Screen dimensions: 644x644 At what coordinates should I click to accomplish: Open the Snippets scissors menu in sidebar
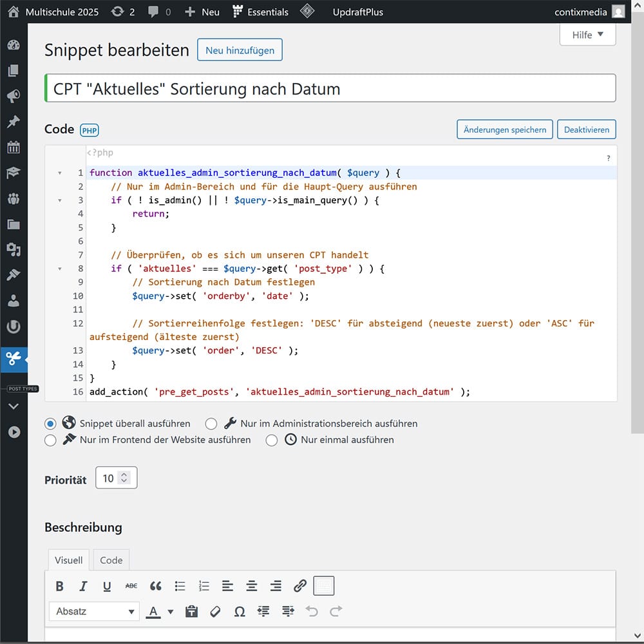(x=14, y=358)
